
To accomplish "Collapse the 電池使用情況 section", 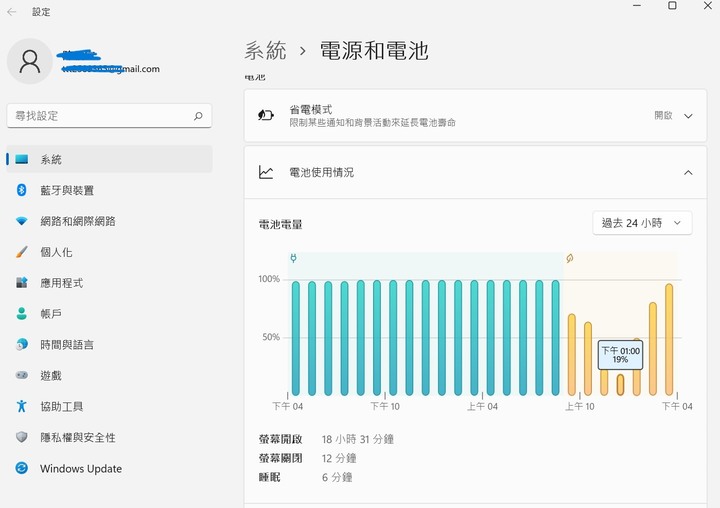I will [x=688, y=173].
